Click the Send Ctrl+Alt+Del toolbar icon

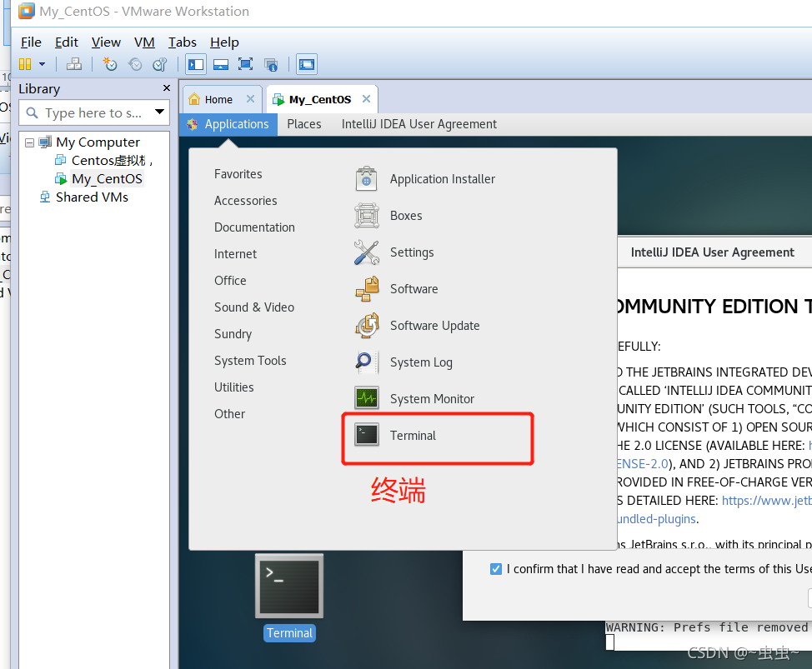(74, 64)
